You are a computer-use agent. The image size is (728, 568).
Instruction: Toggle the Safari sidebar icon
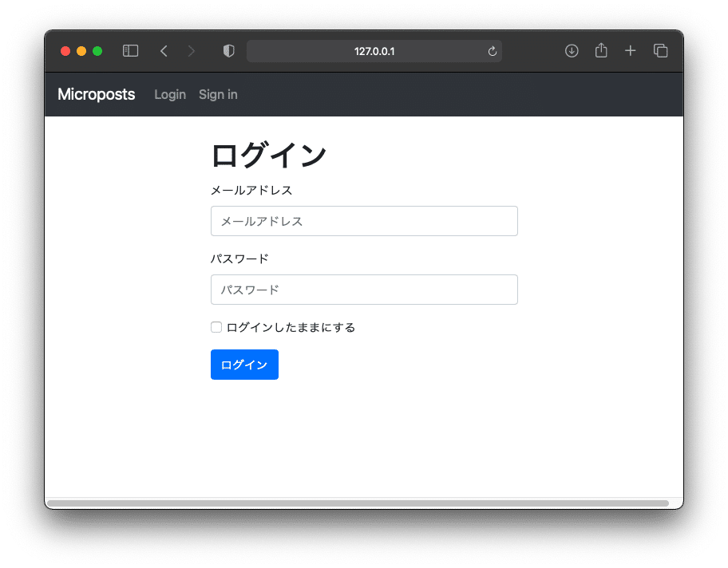point(130,51)
